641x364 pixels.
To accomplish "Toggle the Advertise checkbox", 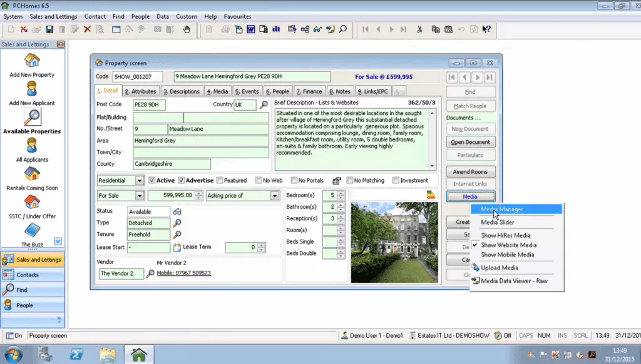I will (x=182, y=180).
